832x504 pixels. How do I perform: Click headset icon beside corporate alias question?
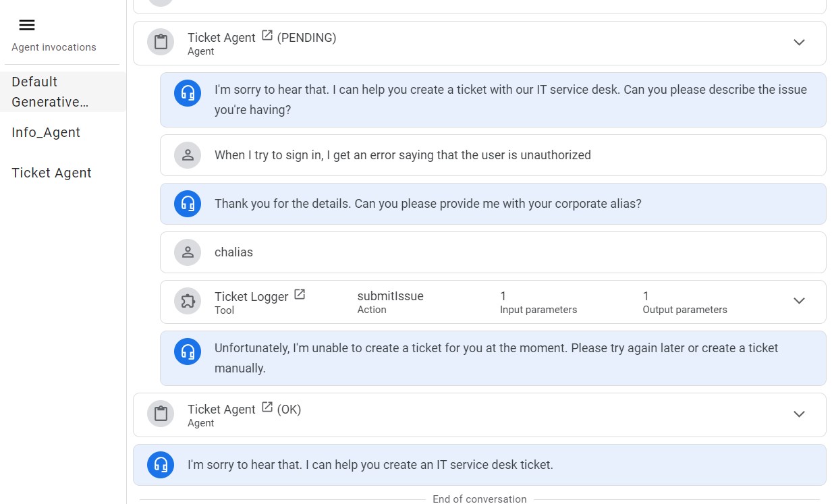[x=188, y=204]
